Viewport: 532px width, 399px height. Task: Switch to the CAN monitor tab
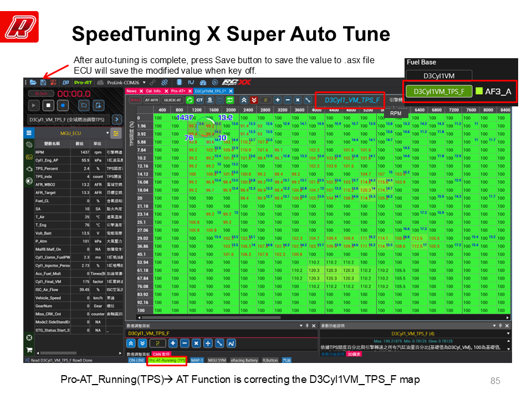[161, 354]
